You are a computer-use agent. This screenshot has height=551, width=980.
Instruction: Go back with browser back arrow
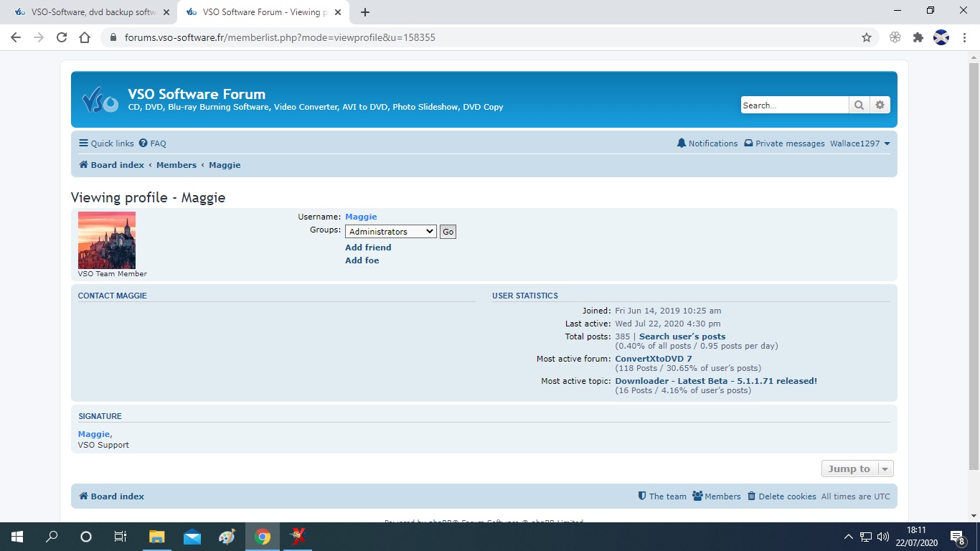(x=16, y=37)
